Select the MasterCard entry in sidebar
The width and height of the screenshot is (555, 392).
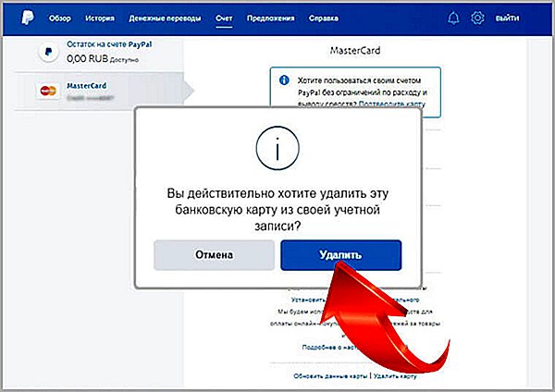(100, 92)
